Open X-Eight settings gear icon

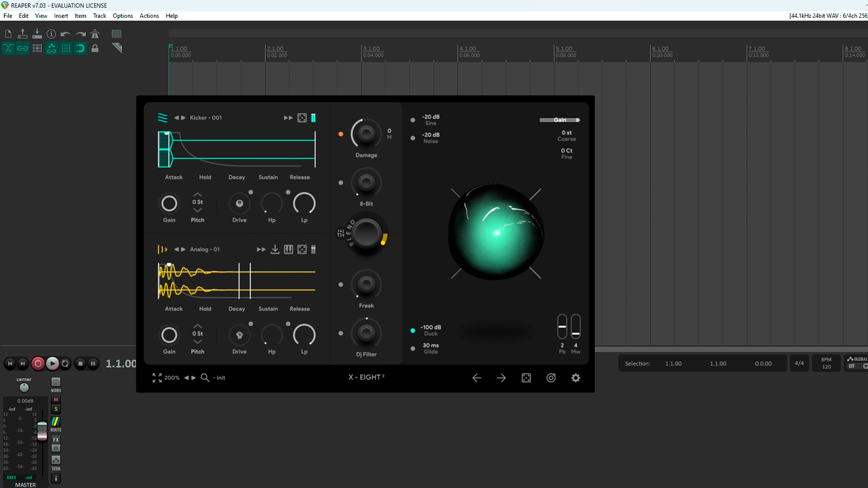(x=576, y=377)
